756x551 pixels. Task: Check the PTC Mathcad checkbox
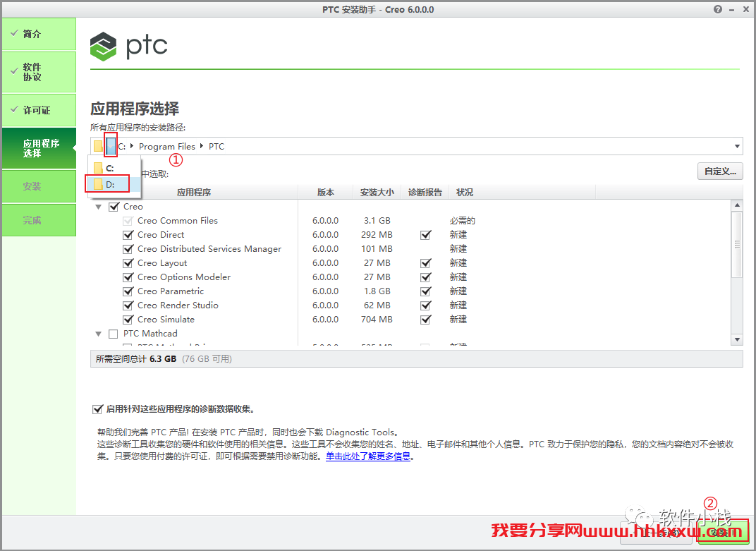pos(114,334)
